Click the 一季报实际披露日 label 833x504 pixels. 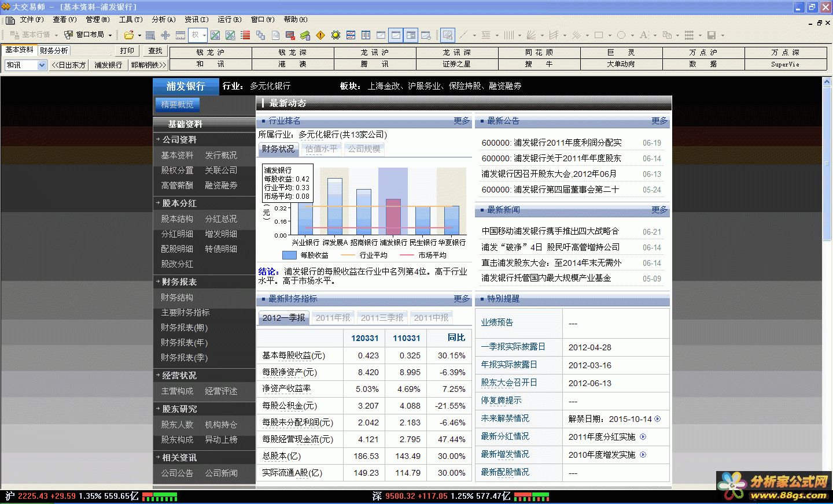pos(513,347)
